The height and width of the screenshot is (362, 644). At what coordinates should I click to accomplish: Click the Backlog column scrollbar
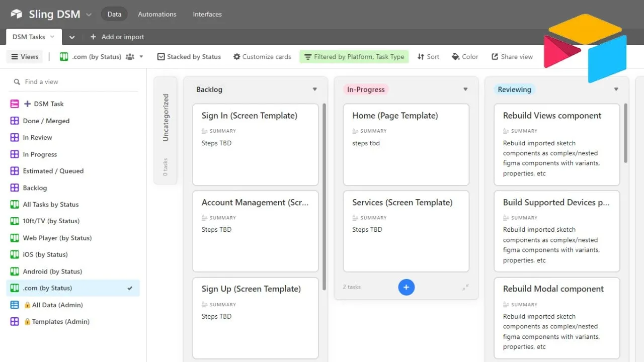(324, 196)
